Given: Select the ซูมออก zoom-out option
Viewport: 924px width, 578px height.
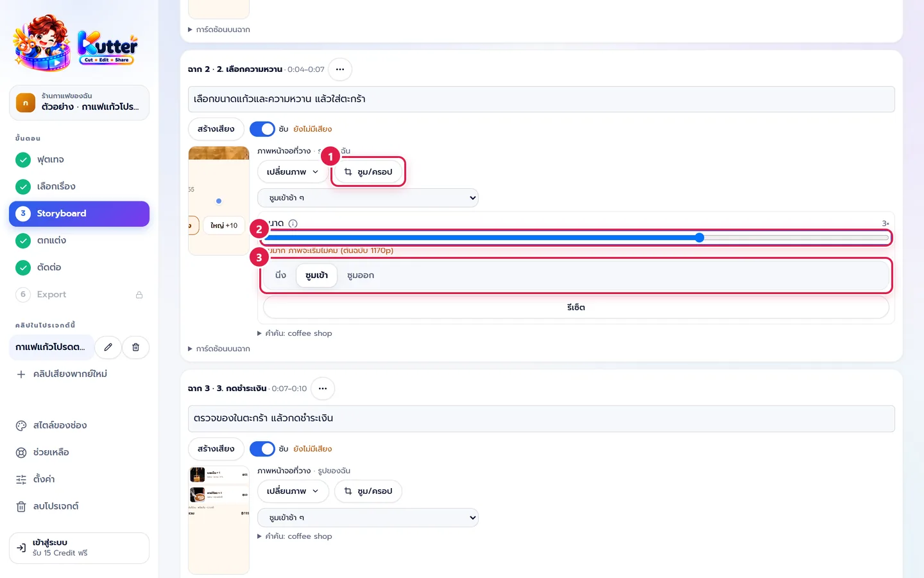Looking at the screenshot, I should point(361,276).
